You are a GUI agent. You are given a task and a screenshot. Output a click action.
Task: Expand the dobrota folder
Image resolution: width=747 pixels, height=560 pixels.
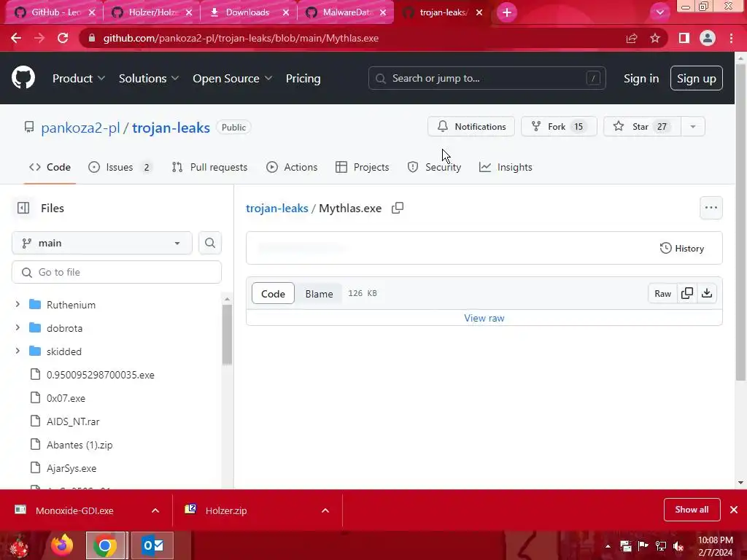pos(18,327)
